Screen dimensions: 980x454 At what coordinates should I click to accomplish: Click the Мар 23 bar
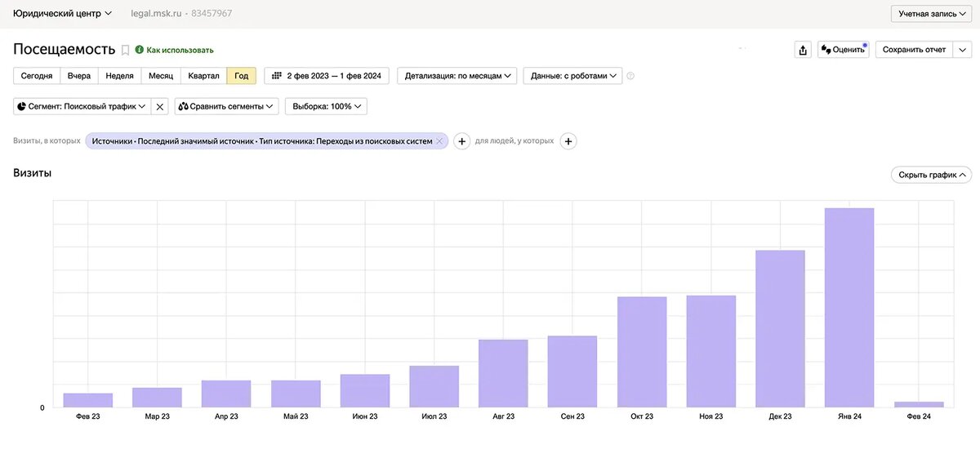pyautogui.click(x=157, y=398)
